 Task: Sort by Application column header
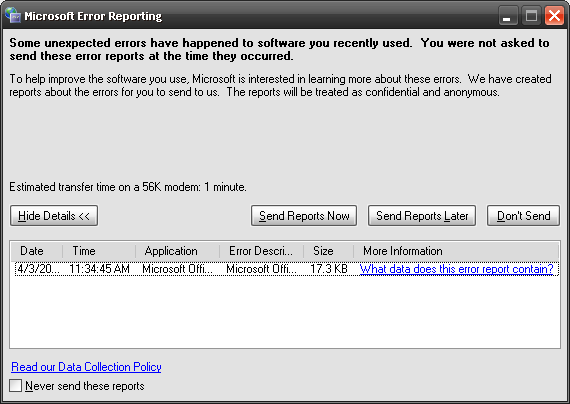point(177,251)
